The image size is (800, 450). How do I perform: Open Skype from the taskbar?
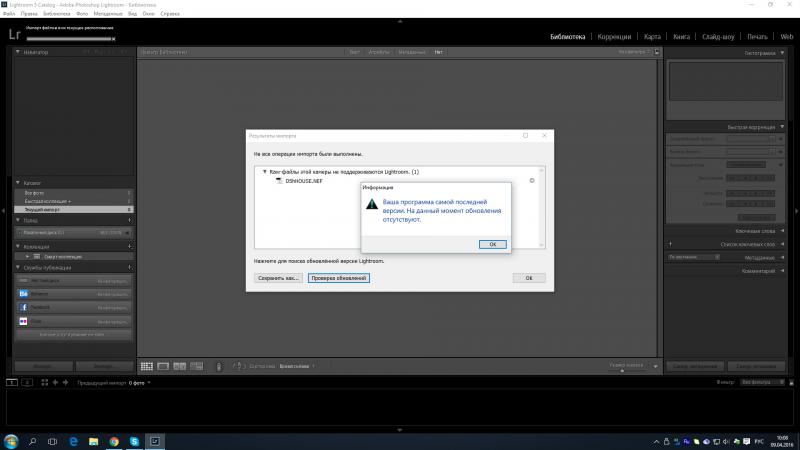pyautogui.click(x=134, y=441)
